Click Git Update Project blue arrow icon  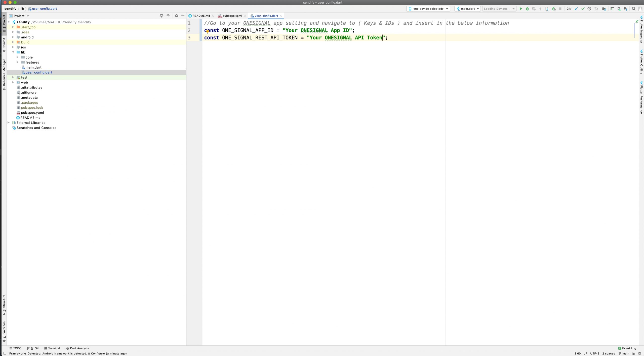576,9
